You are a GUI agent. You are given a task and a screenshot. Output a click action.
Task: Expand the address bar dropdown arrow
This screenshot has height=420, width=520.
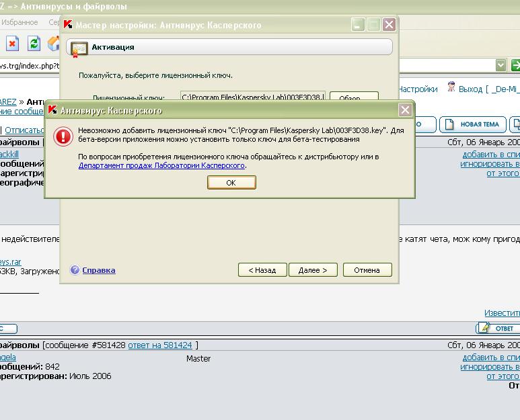coord(500,65)
